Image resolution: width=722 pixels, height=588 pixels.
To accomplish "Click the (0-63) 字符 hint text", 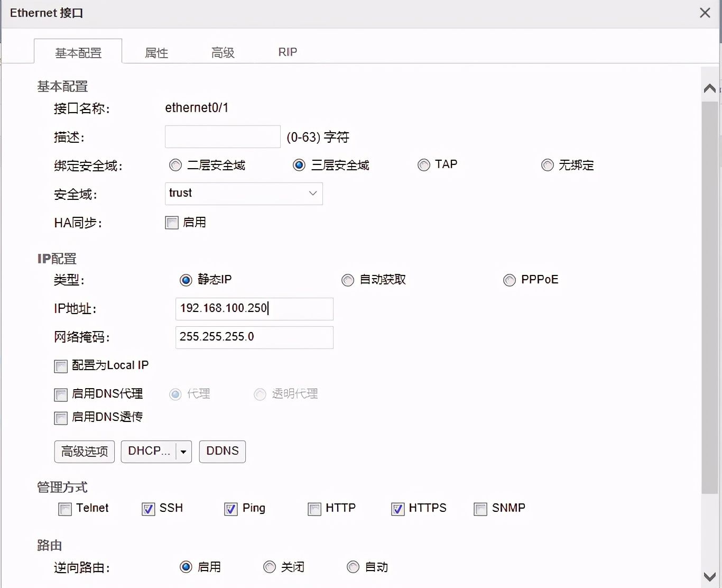I will pyautogui.click(x=318, y=137).
